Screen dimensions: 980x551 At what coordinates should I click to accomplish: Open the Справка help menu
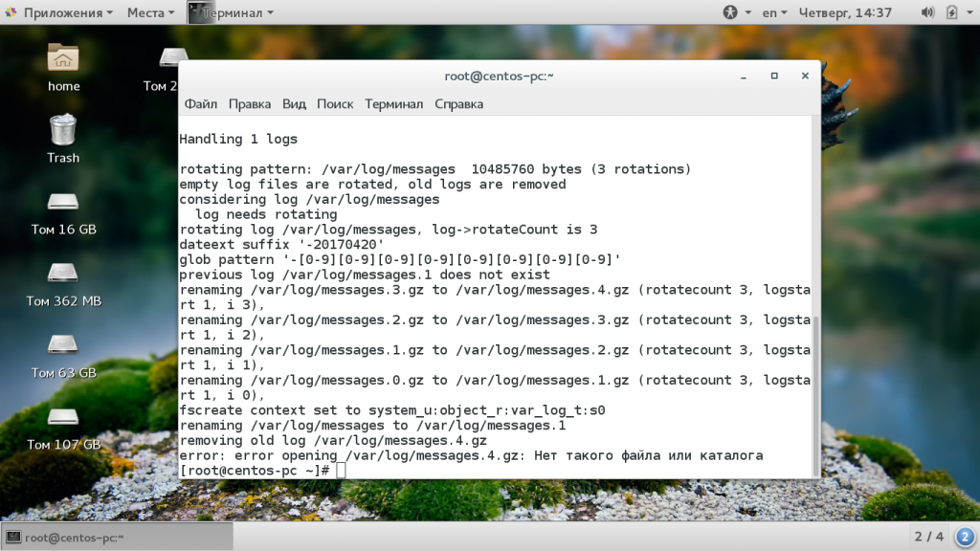(458, 103)
